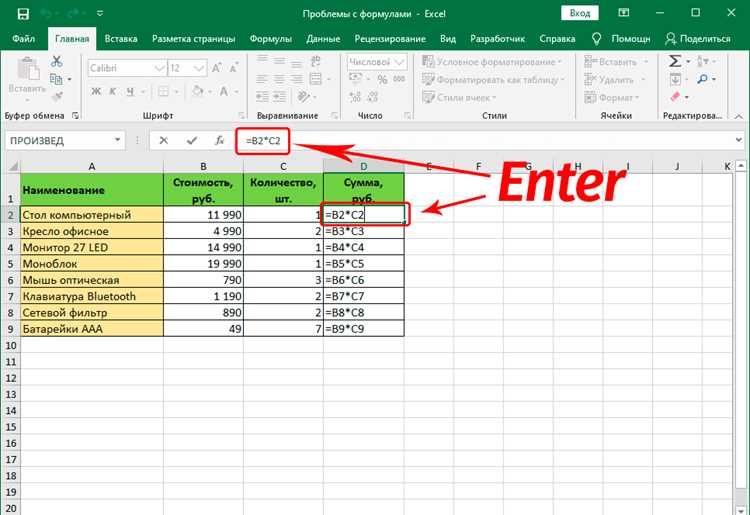Screen dimensions: 750x515
Task: Click the Поделиться share button
Action: click(698, 39)
